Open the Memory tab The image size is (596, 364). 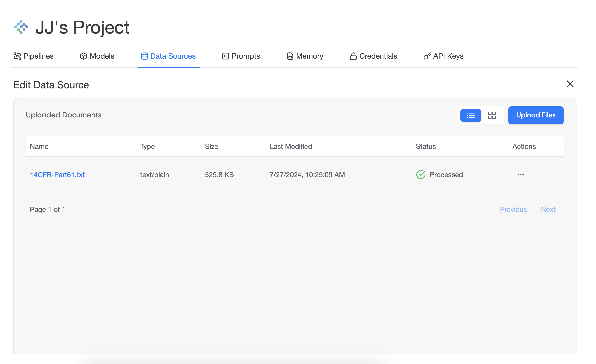(305, 56)
